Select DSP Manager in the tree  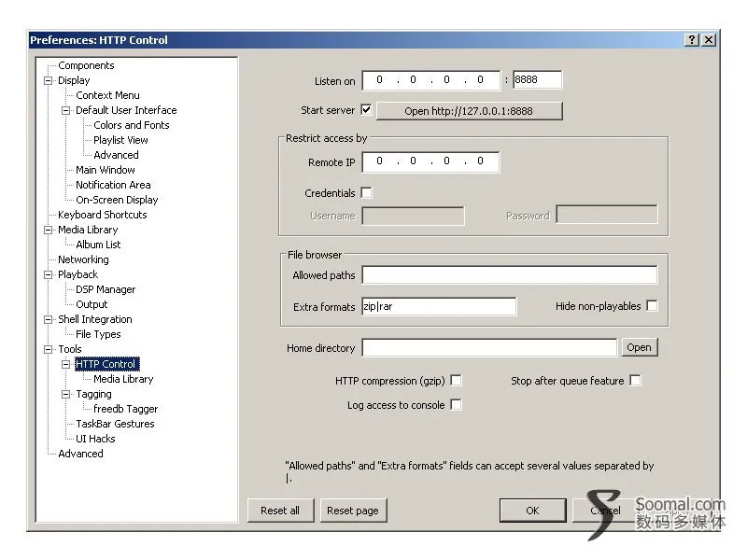pos(106,289)
